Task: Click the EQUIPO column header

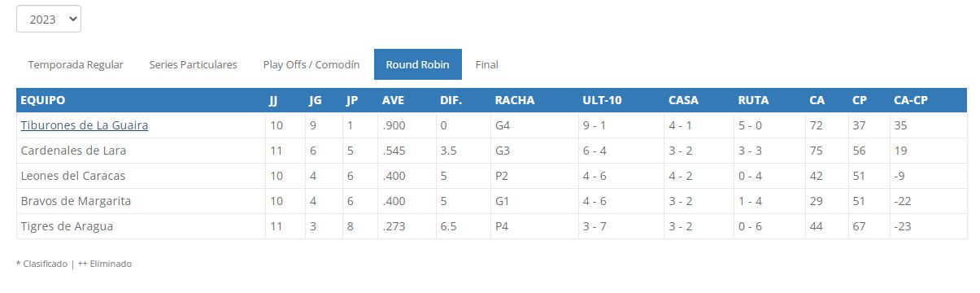Action: (42, 100)
